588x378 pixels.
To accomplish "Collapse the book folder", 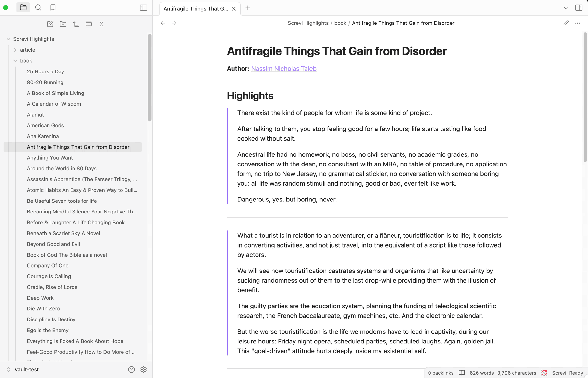I will coord(15,61).
